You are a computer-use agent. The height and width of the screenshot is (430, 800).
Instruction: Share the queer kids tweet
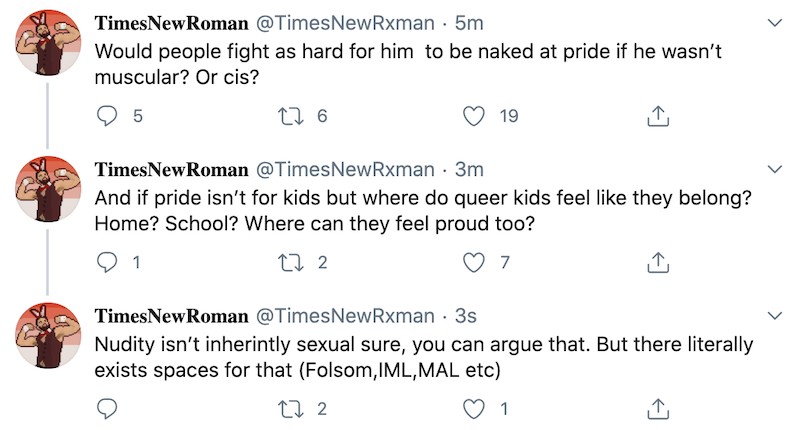point(657,262)
